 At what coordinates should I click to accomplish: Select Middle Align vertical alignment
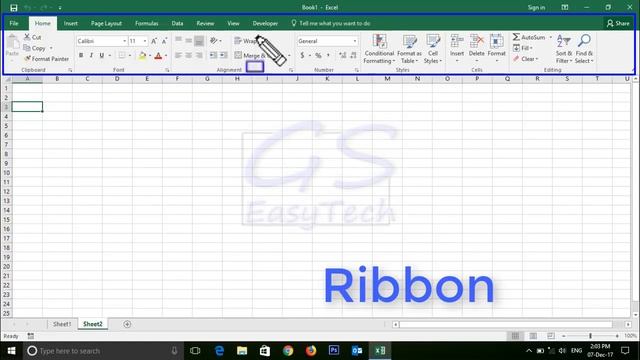click(x=189, y=40)
